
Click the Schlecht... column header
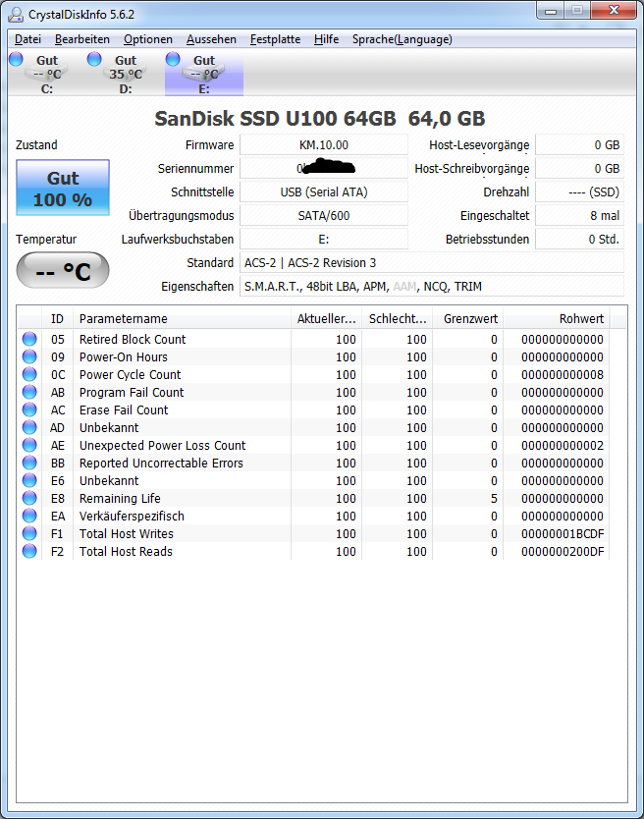click(x=398, y=318)
